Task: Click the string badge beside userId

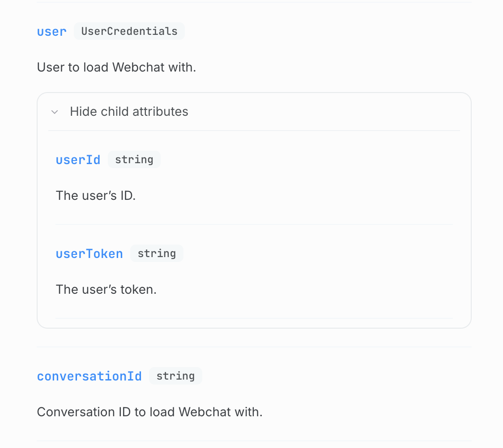Action: (x=134, y=160)
